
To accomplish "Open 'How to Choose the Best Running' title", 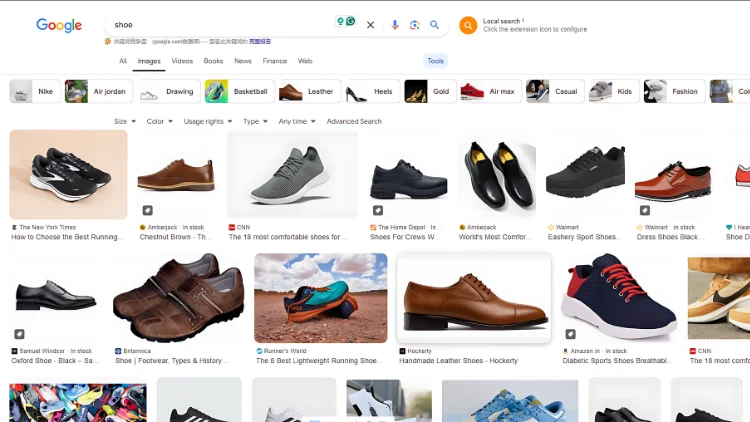I will 67,237.
